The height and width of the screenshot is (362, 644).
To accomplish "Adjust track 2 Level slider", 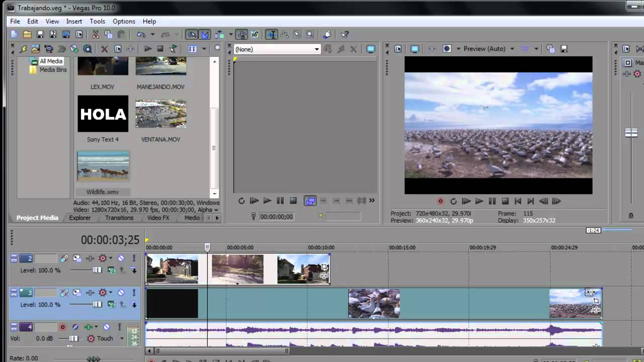I will coord(97,270).
